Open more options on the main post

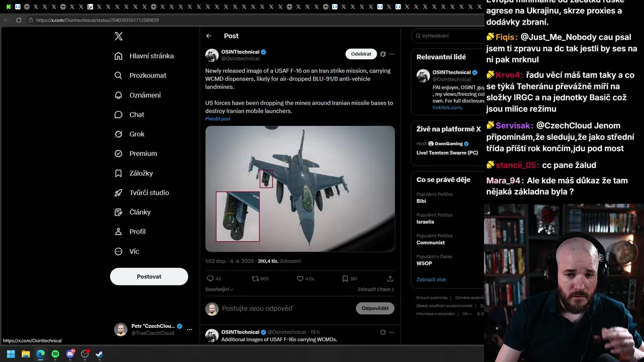392,54
